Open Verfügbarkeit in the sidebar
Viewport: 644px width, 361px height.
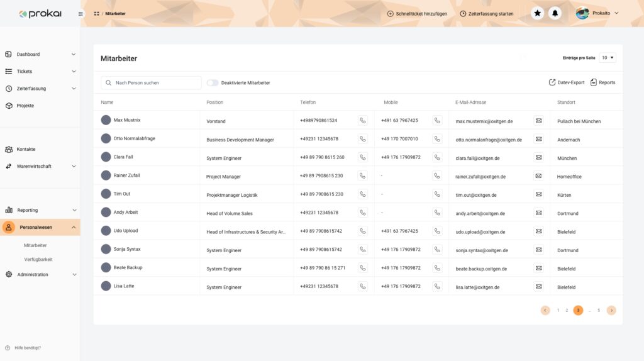click(x=38, y=259)
